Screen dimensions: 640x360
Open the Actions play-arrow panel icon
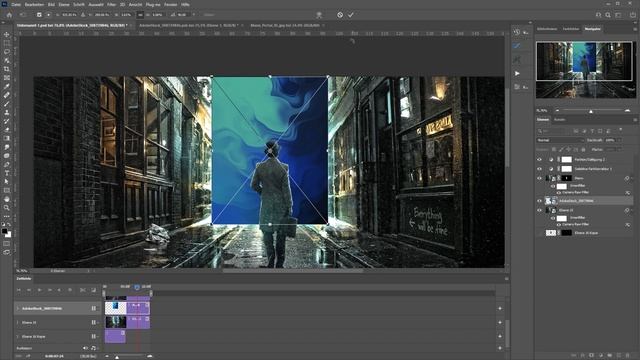(x=517, y=73)
